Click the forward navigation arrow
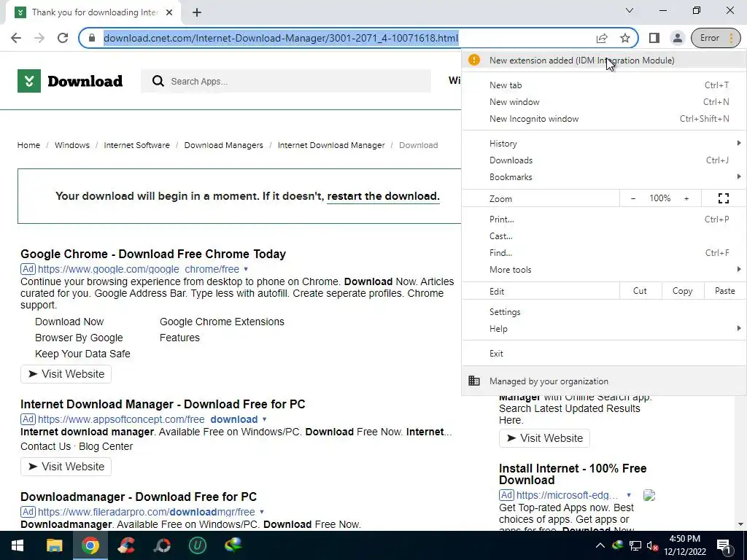 39,38
